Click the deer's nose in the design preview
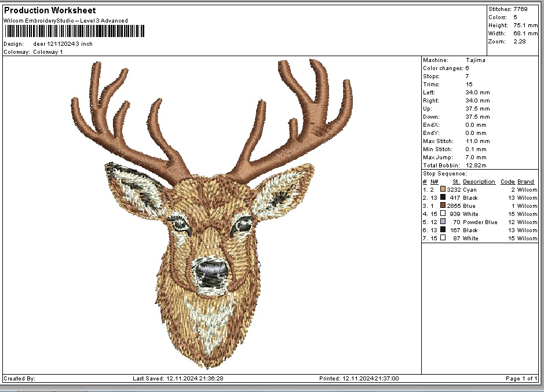This screenshot has width=544, height=392. click(x=211, y=269)
